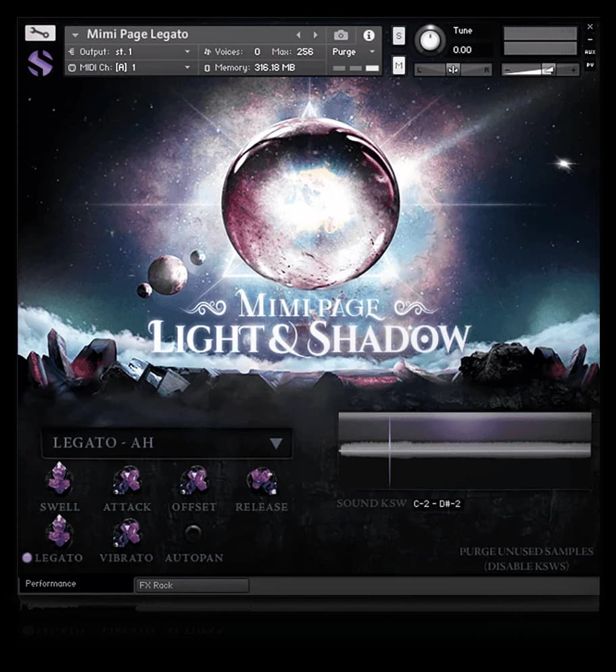
Task: Switch to the FX Rack tab
Action: [191, 585]
